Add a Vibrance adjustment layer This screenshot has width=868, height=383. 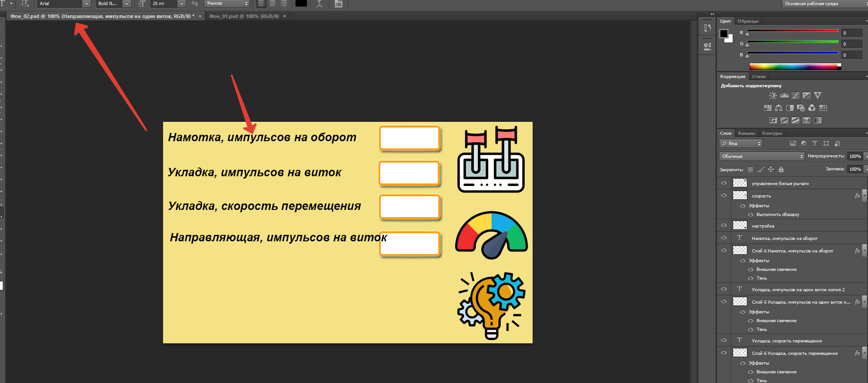click(818, 96)
